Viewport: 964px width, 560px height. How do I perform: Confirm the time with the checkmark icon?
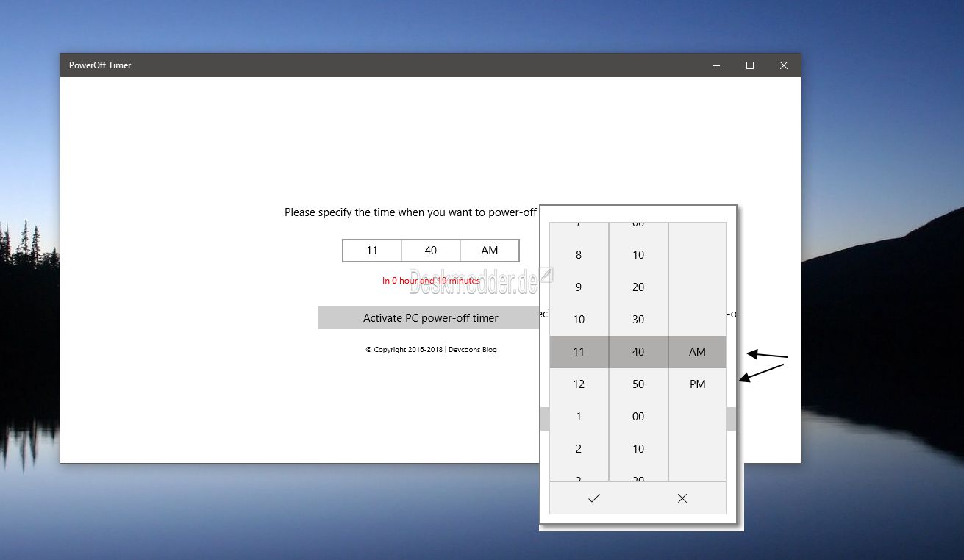coord(594,498)
